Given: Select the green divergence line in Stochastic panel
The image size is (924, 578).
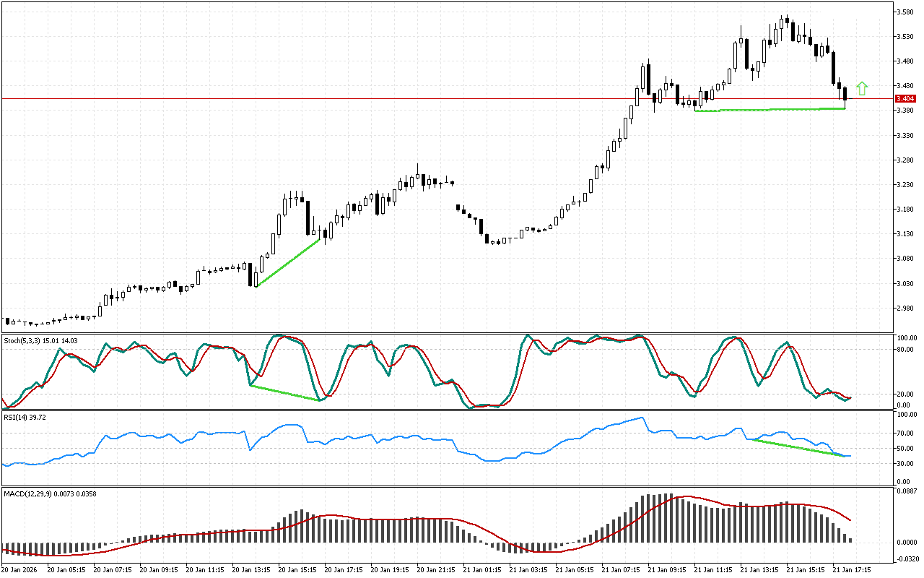Looking at the screenshot, I should (284, 392).
